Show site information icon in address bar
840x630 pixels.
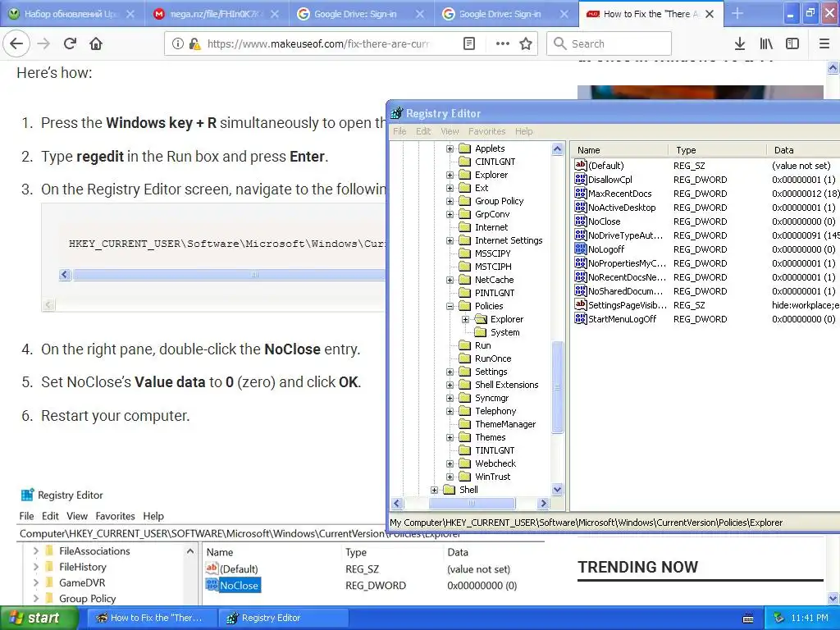178,43
